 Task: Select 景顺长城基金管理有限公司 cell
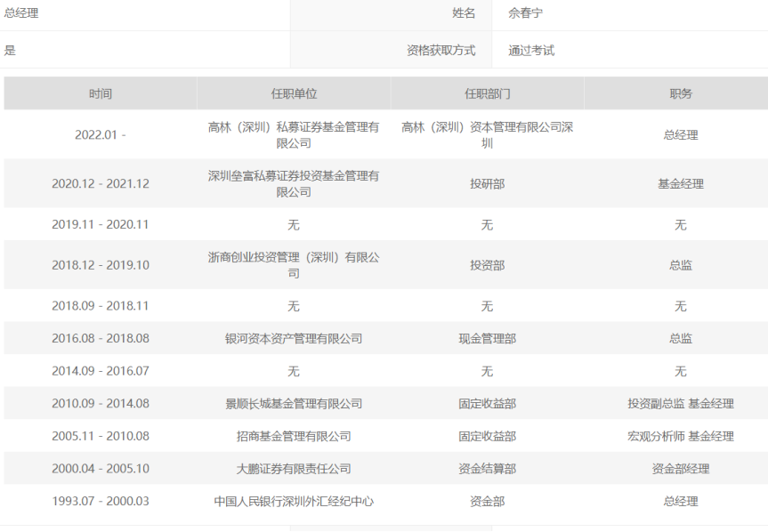click(294, 403)
